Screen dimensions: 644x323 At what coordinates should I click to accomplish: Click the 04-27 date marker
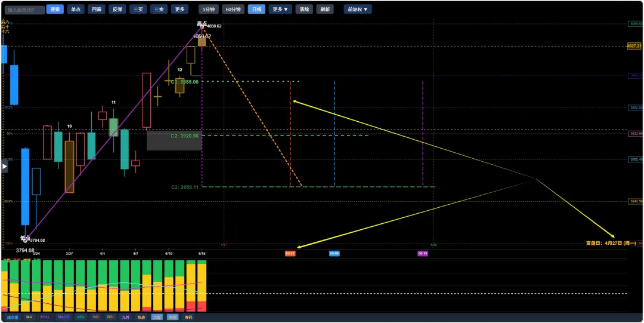[x=290, y=254]
